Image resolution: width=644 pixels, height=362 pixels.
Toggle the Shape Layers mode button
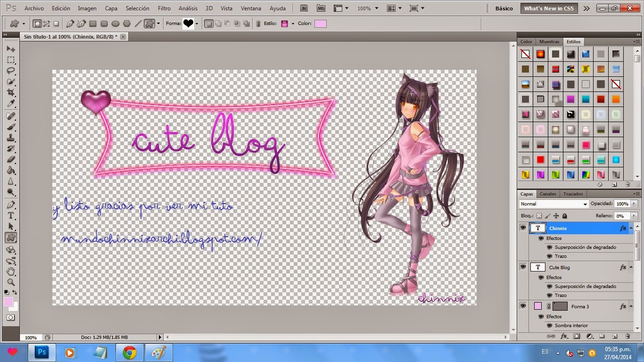coord(37,24)
